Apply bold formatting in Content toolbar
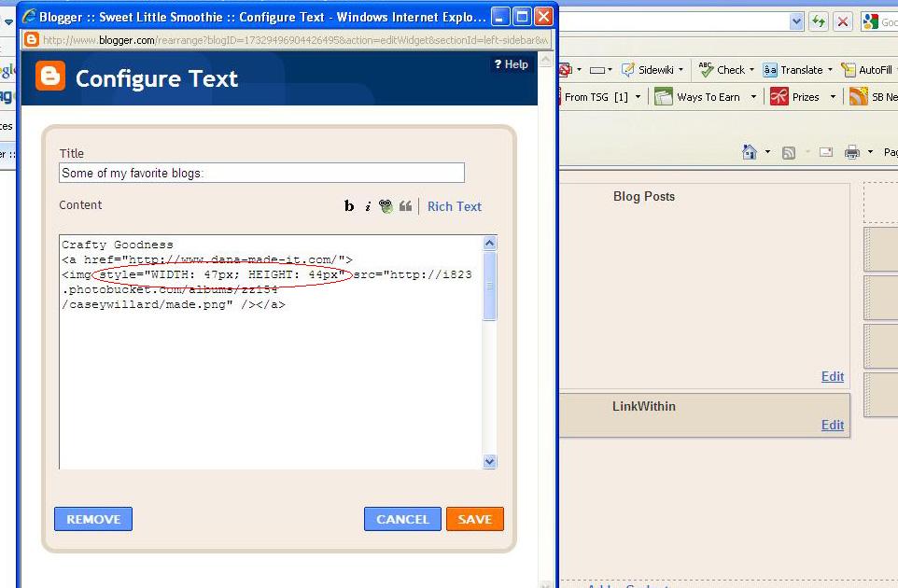 pyautogui.click(x=349, y=206)
